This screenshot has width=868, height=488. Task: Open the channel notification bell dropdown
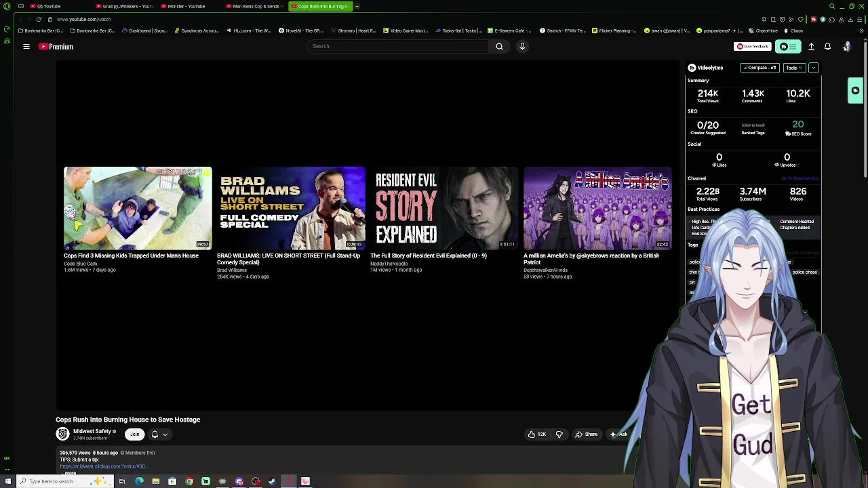tap(159, 434)
